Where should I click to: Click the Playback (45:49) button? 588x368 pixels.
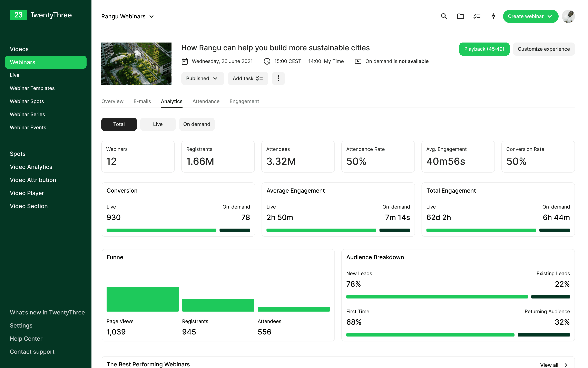(x=484, y=49)
